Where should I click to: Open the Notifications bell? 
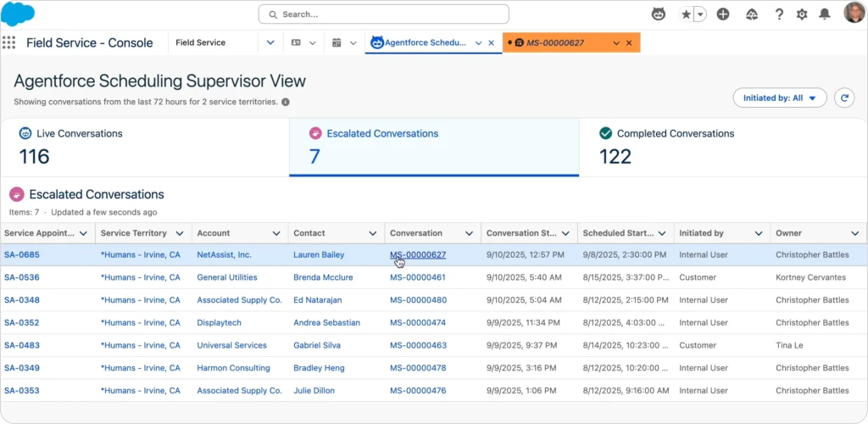click(x=824, y=14)
